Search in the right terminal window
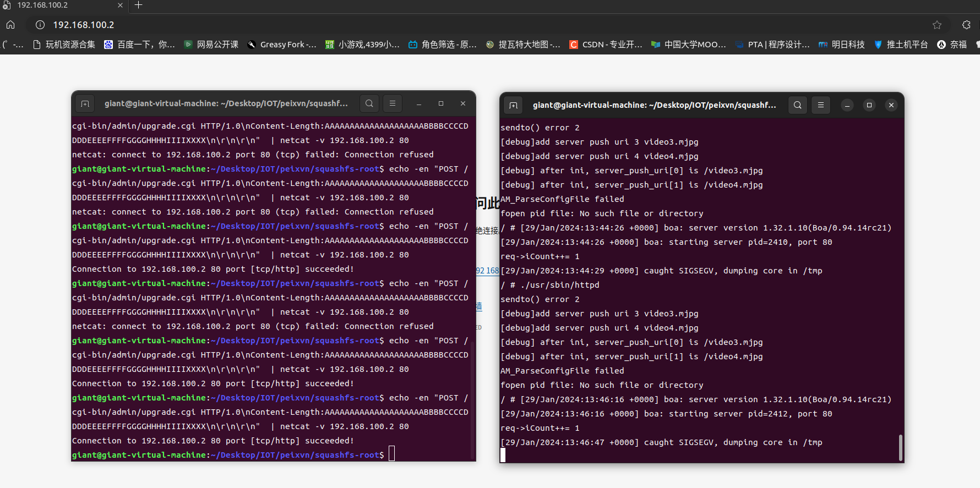The width and height of the screenshot is (980, 488). pos(798,105)
